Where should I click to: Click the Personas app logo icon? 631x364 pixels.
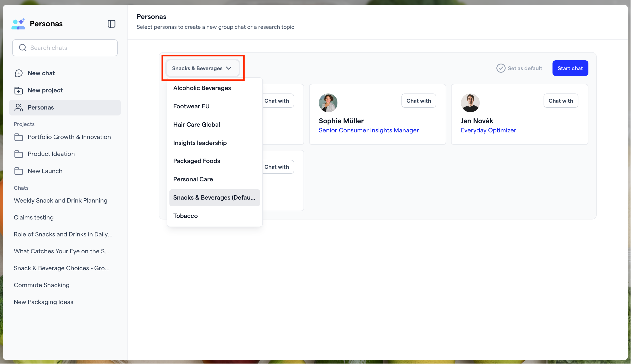[x=18, y=24]
